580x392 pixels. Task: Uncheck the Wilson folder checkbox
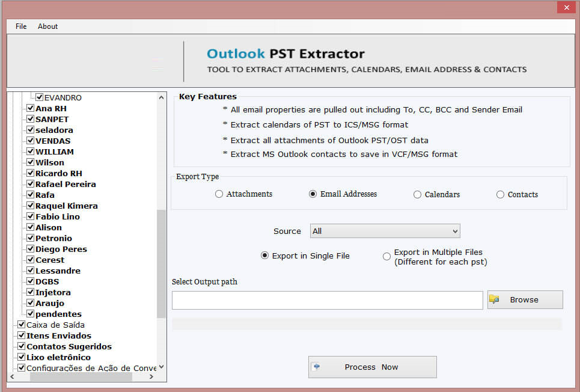[x=31, y=162]
